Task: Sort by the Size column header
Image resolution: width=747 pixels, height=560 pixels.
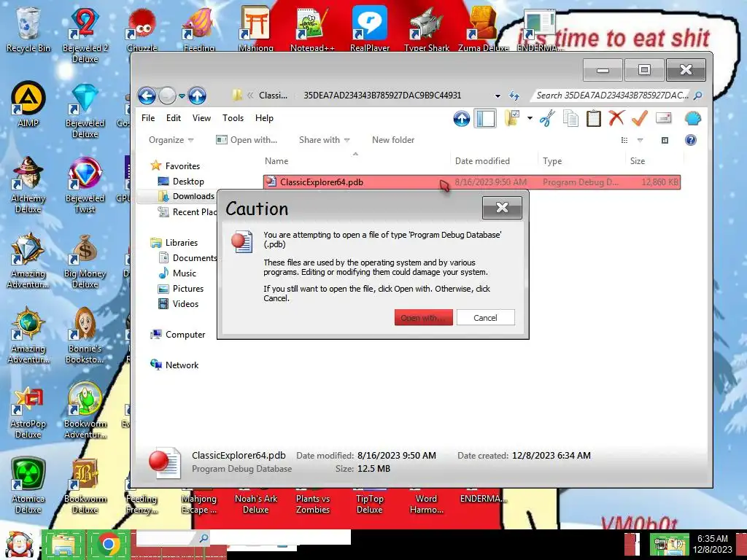Action: [654, 161]
